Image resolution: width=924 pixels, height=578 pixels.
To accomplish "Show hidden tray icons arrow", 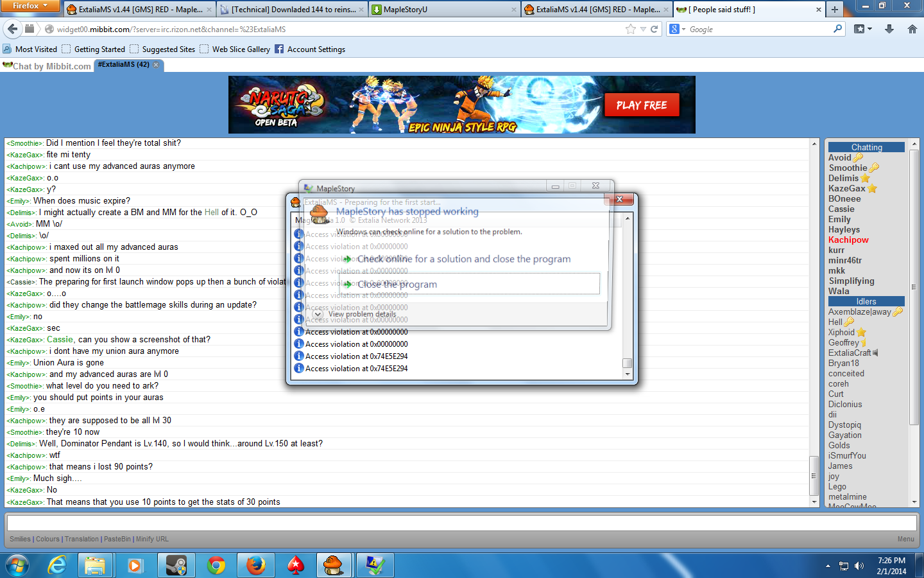I will pos(828,566).
